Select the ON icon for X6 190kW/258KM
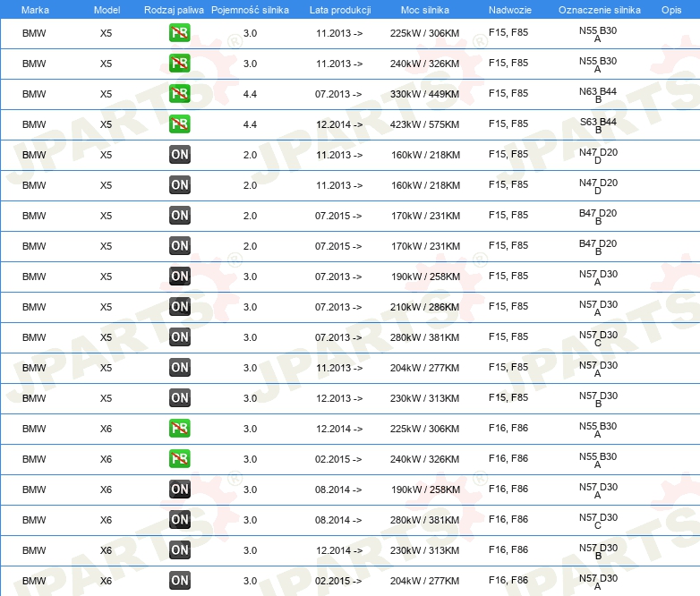This screenshot has height=596, width=700. tap(180, 490)
